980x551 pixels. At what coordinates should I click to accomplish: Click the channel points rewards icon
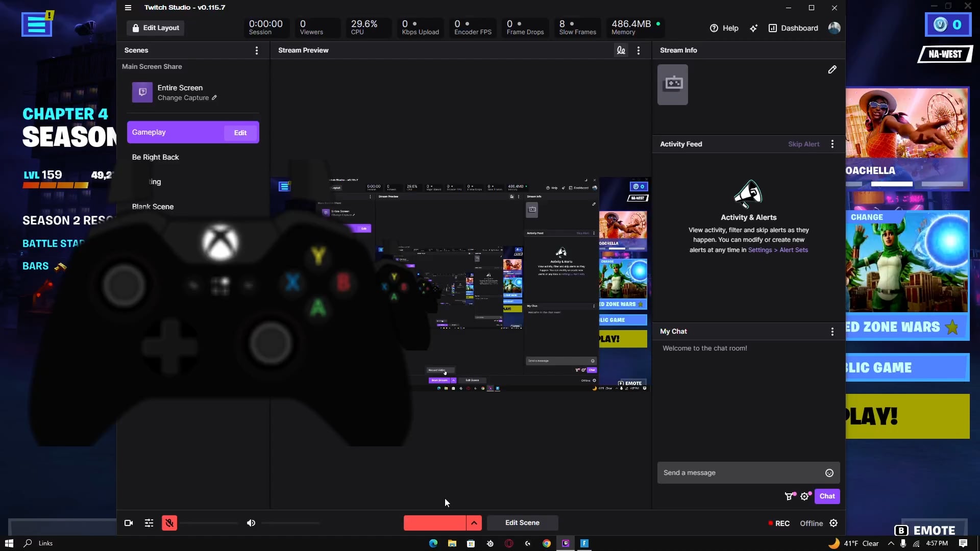790,496
